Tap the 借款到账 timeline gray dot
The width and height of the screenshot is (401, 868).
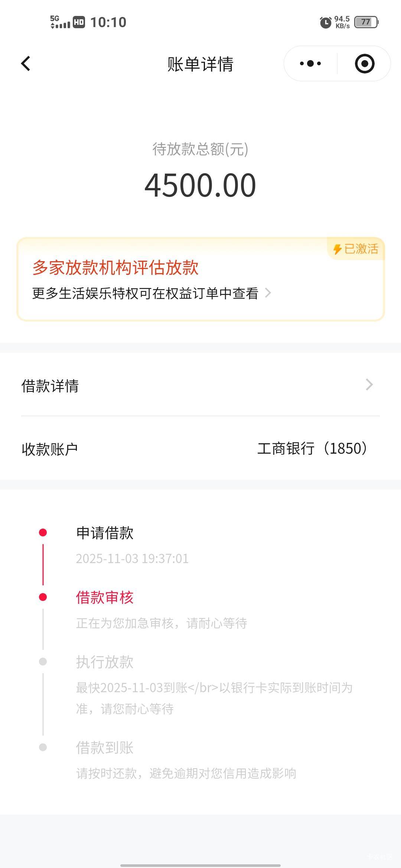[43, 747]
